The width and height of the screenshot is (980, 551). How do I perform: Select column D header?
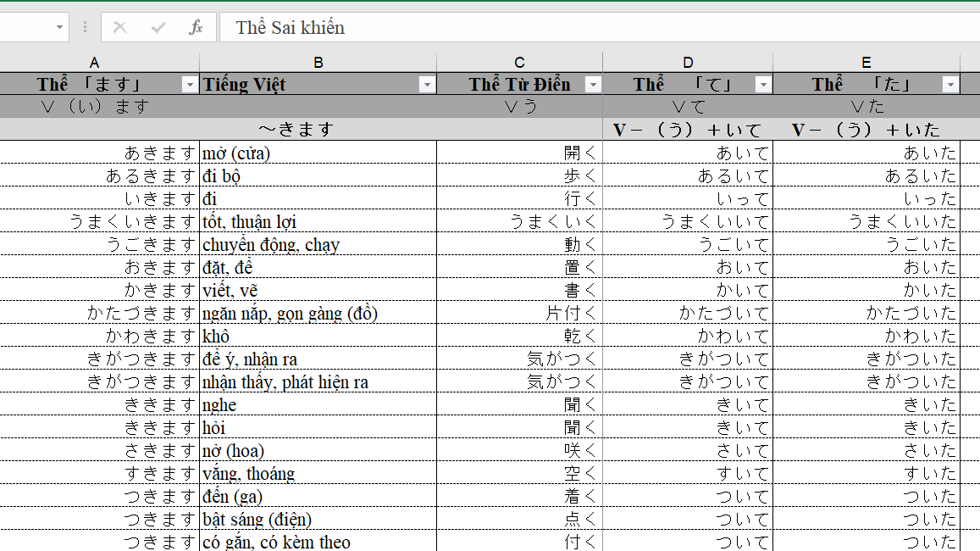pos(687,62)
